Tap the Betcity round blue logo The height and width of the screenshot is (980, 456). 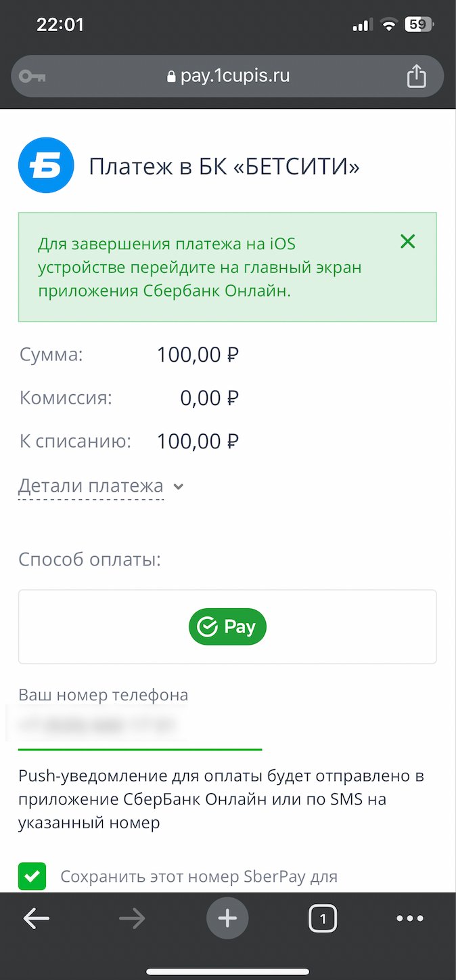click(x=46, y=165)
